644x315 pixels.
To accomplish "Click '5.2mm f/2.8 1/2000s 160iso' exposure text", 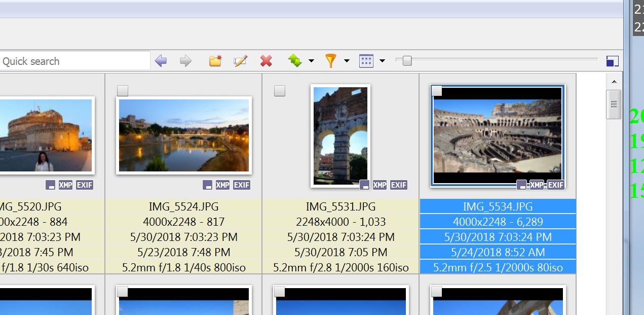I will (341, 267).
